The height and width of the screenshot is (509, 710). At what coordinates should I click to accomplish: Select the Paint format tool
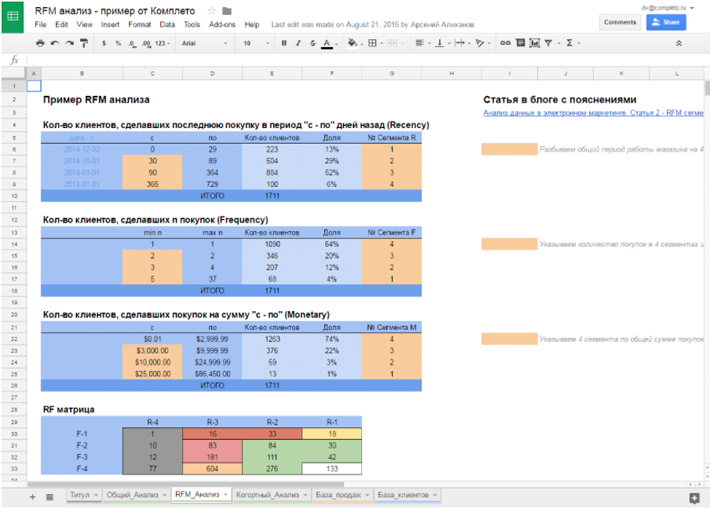pos(84,43)
